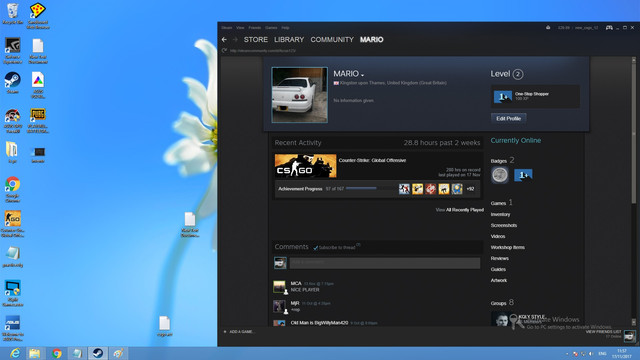Open commenter MCA's avatar

(x=279, y=287)
